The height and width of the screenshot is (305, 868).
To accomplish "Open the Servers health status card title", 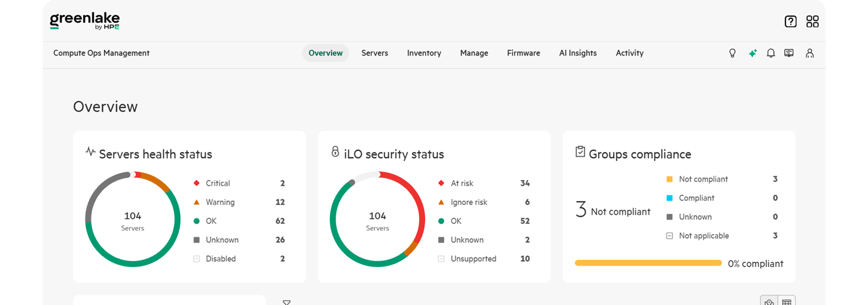I will point(156,154).
